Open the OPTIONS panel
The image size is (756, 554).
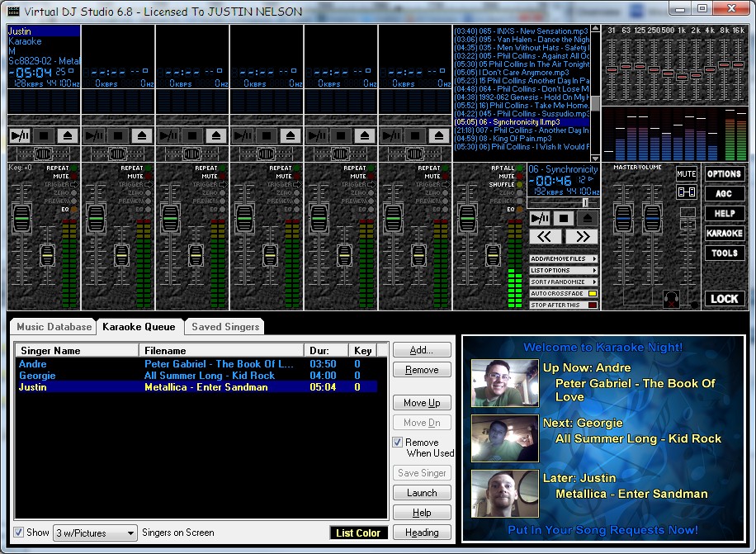point(724,173)
